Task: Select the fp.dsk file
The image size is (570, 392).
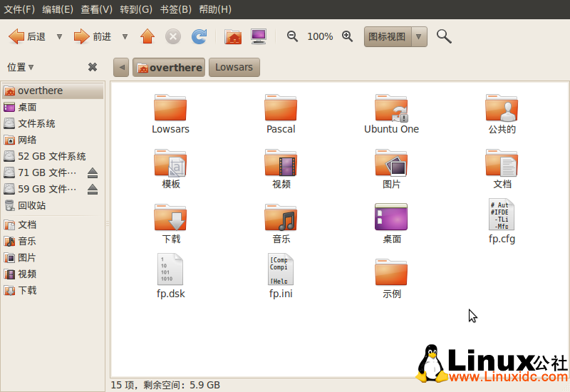Action: tap(170, 269)
